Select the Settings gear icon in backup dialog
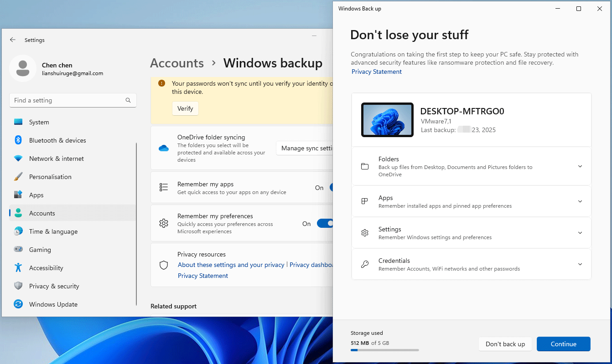This screenshot has width=612, height=364. (365, 232)
